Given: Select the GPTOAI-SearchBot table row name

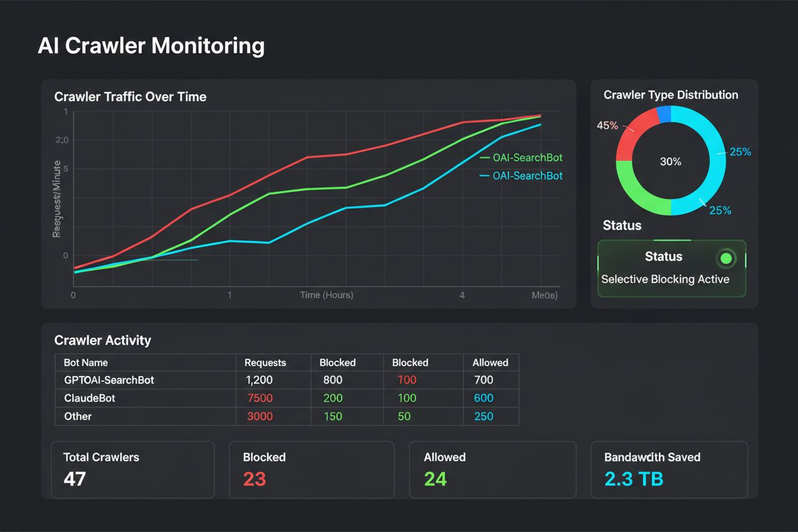Looking at the screenshot, I should (109, 380).
